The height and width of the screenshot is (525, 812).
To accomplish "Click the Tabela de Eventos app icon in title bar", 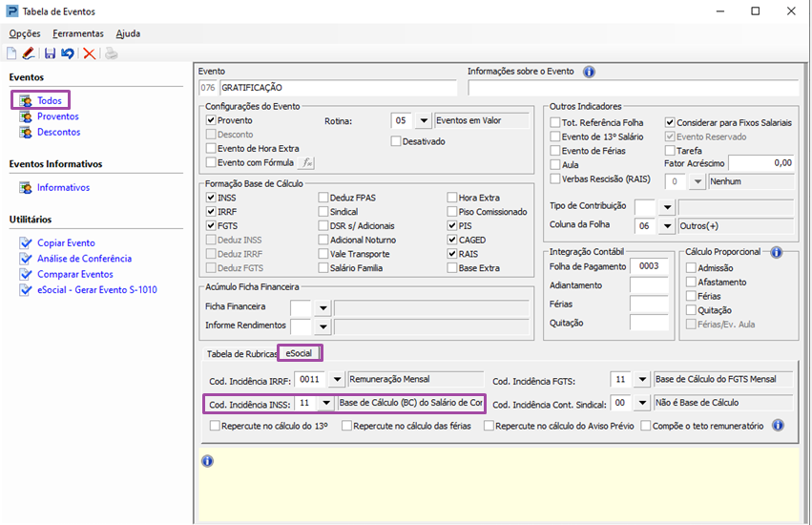I will coord(11,11).
